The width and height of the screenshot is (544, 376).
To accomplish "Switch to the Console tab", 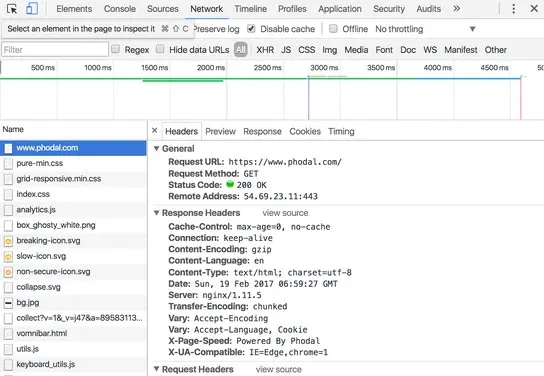I will click(120, 9).
